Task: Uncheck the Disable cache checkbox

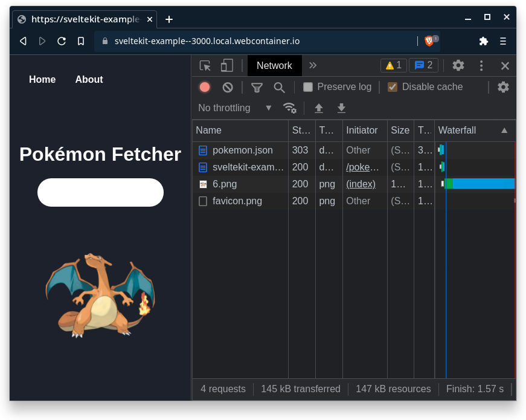Action: pyautogui.click(x=392, y=87)
